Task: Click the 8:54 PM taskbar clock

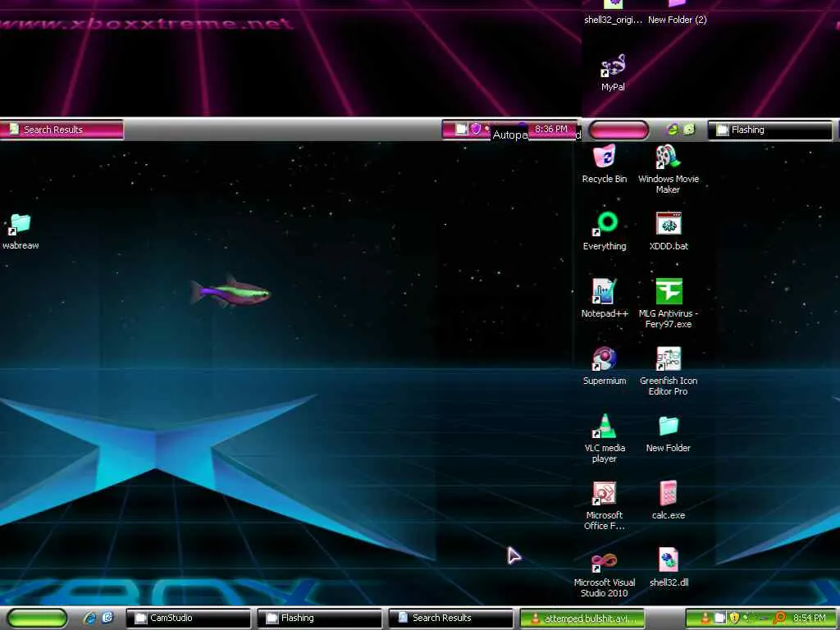Action: coord(810,619)
